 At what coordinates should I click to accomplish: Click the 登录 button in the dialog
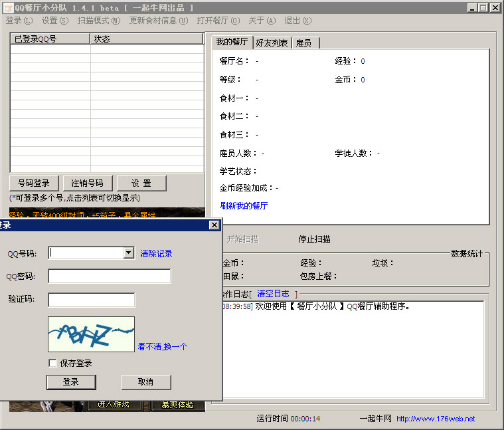[x=71, y=382]
